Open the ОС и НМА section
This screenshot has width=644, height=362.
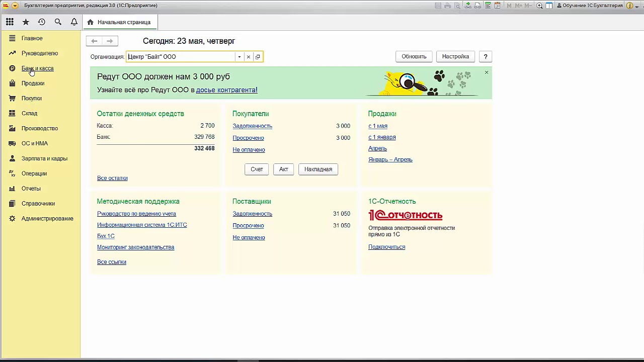[x=35, y=143]
